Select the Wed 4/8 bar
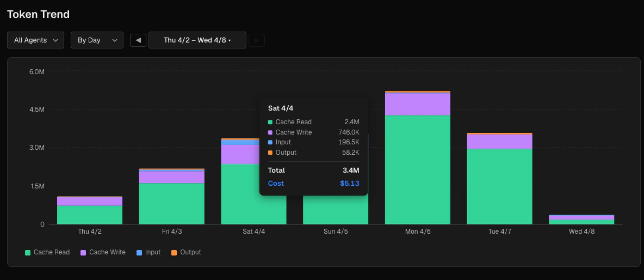The image size is (644, 280). (x=581, y=220)
